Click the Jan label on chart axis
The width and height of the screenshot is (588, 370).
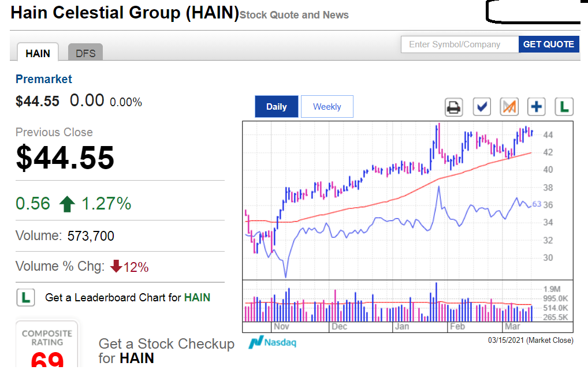pyautogui.click(x=401, y=327)
